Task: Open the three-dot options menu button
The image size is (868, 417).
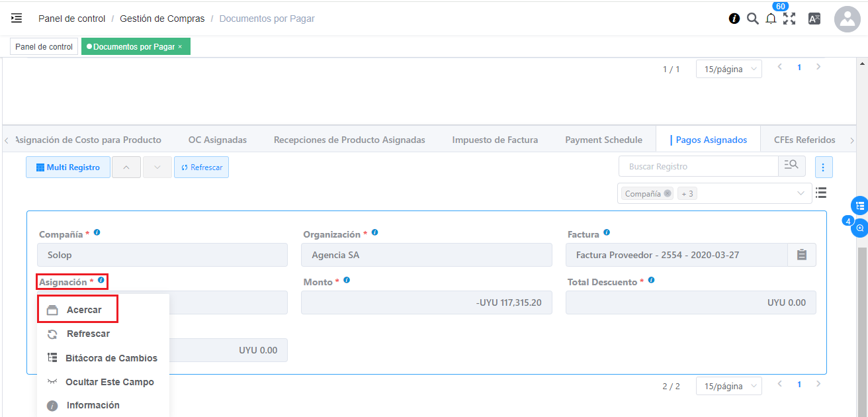Action: pyautogui.click(x=823, y=167)
